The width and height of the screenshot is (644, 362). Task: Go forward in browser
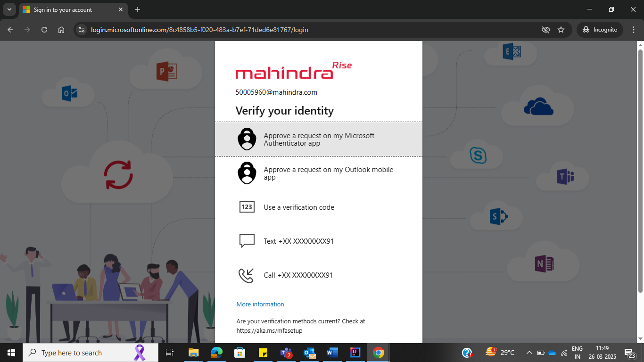pos(27,30)
